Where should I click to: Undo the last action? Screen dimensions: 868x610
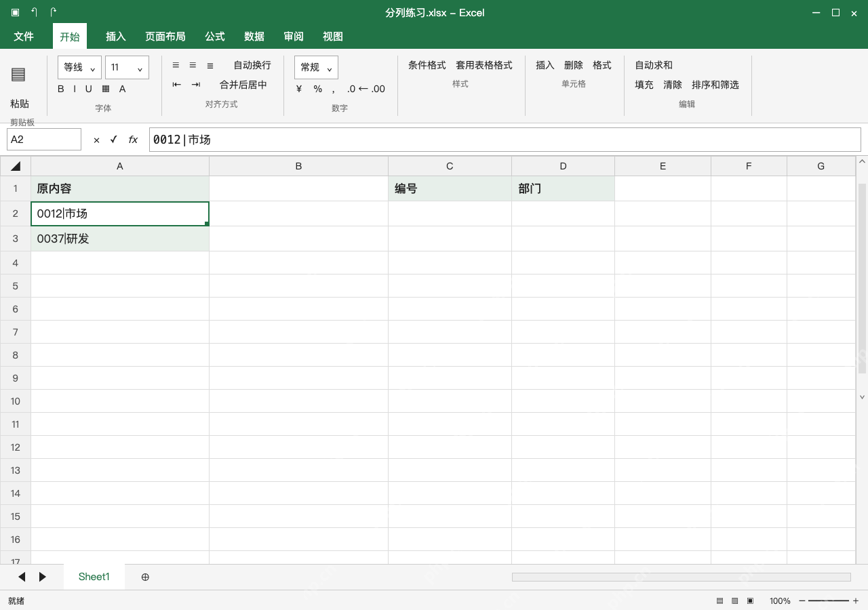pyautogui.click(x=34, y=12)
